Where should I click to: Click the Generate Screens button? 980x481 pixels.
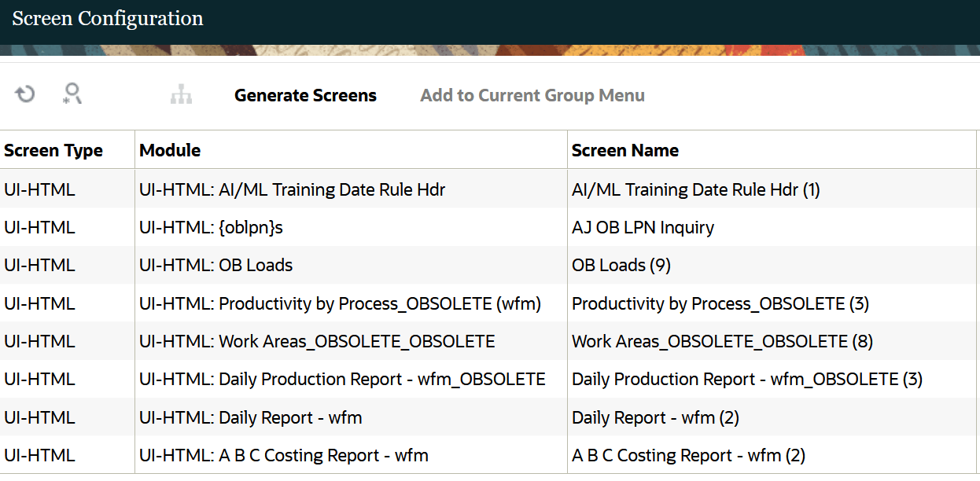pyautogui.click(x=305, y=96)
